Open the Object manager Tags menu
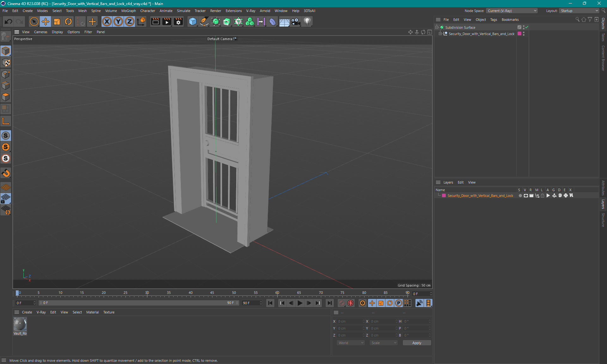 point(494,20)
